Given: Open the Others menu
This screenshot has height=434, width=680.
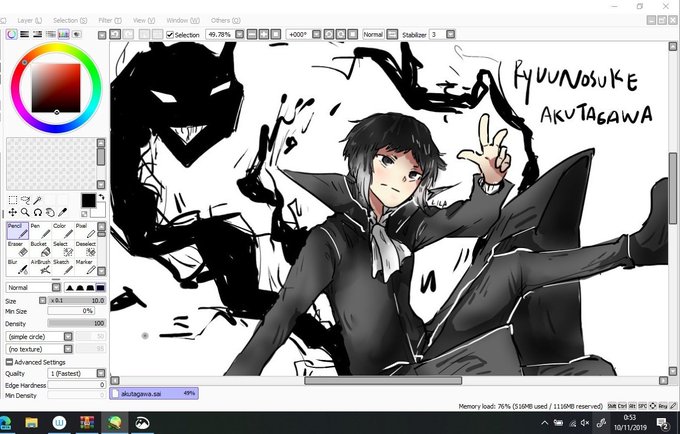Looking at the screenshot, I should pos(226,20).
